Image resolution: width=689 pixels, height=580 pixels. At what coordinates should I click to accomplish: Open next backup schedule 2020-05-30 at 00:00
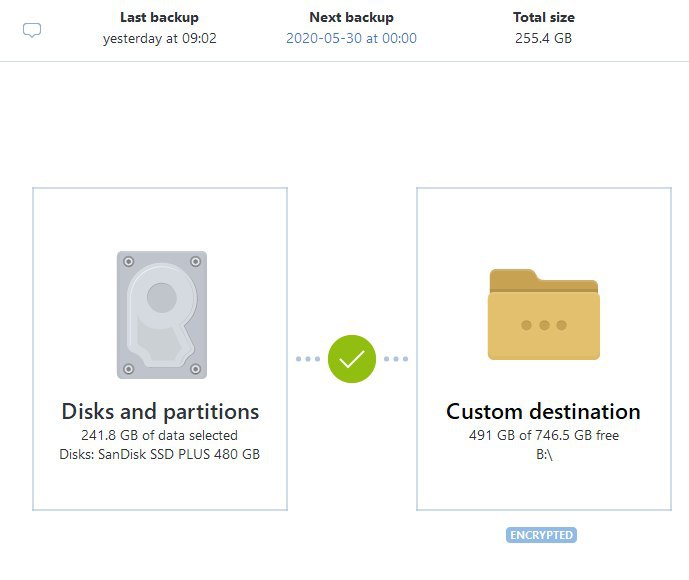pos(352,38)
